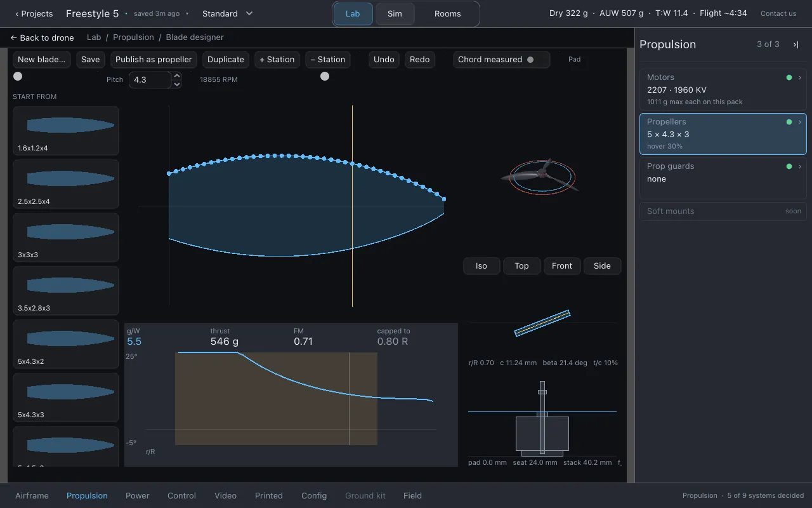The width and height of the screenshot is (812, 508).
Task: Switch to Rooms mode
Action: point(448,13)
